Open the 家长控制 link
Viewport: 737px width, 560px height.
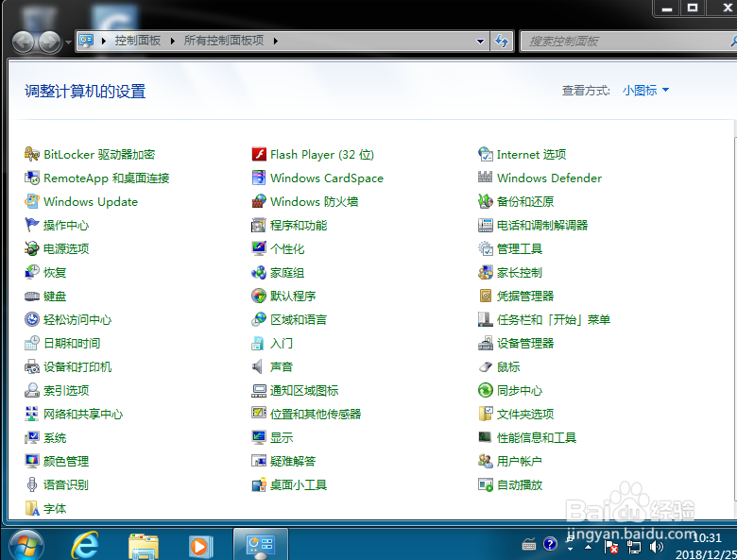coord(520,273)
